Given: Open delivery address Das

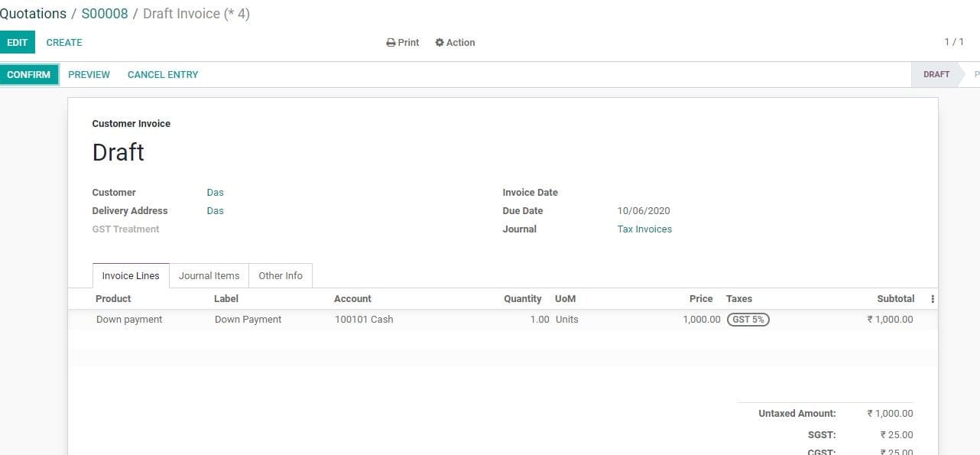Looking at the screenshot, I should point(215,210).
